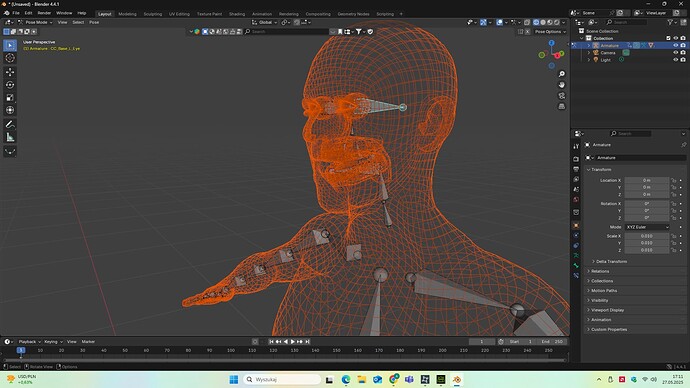690x388 pixels.
Task: Activate the Rotate tool
Action: pos(10,84)
